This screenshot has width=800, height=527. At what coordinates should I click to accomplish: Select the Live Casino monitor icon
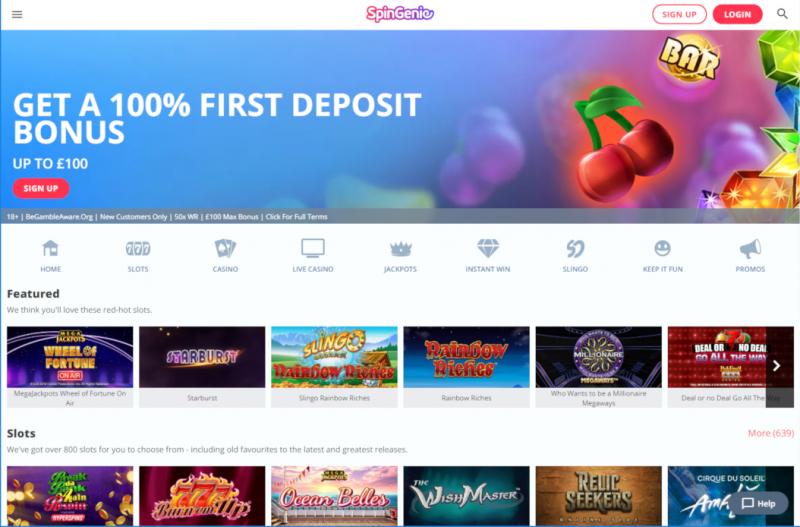313,248
